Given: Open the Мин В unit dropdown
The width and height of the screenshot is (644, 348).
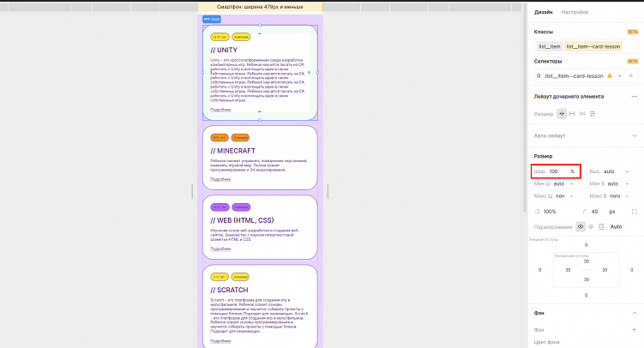Looking at the screenshot, I should [627, 183].
